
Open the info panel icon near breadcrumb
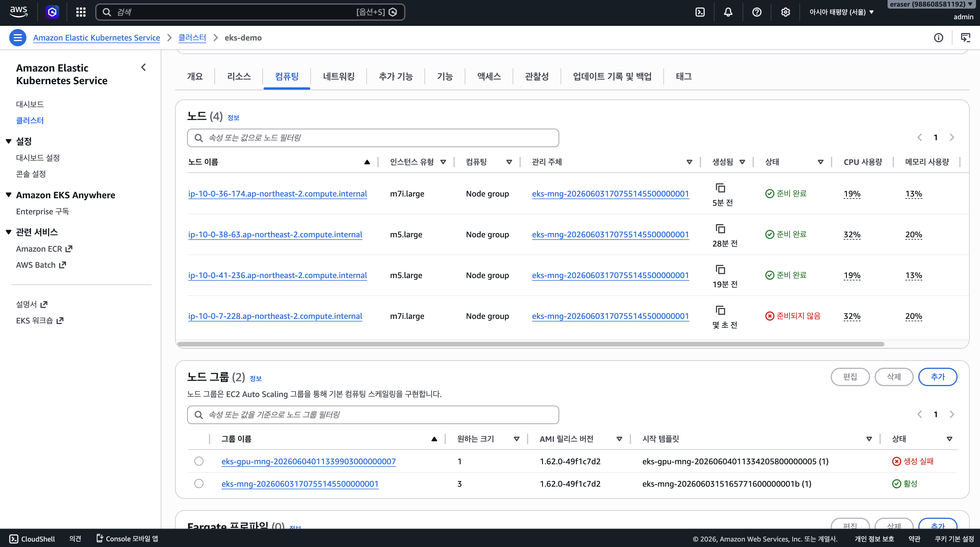[939, 38]
